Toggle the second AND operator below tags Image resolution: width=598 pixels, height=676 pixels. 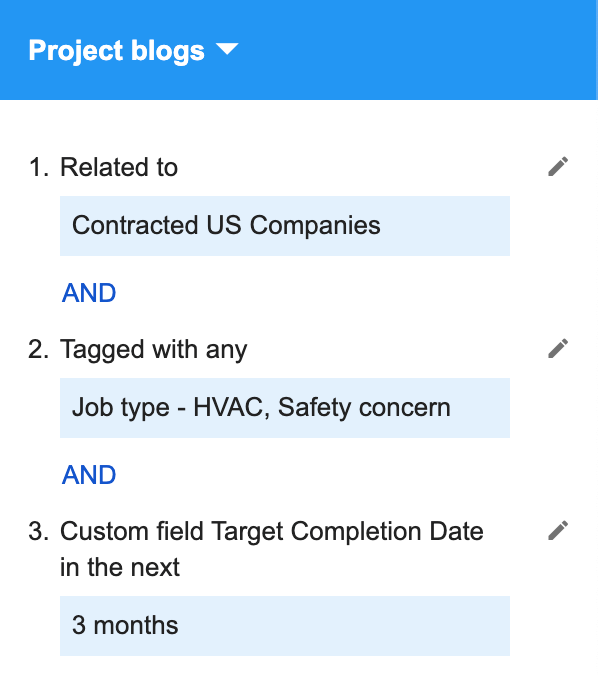click(x=89, y=475)
